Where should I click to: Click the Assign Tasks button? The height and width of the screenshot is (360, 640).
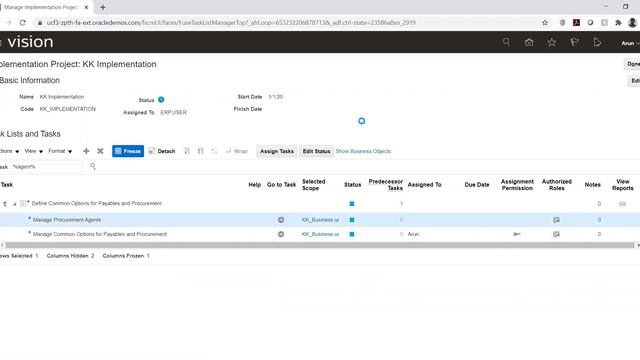tap(277, 151)
